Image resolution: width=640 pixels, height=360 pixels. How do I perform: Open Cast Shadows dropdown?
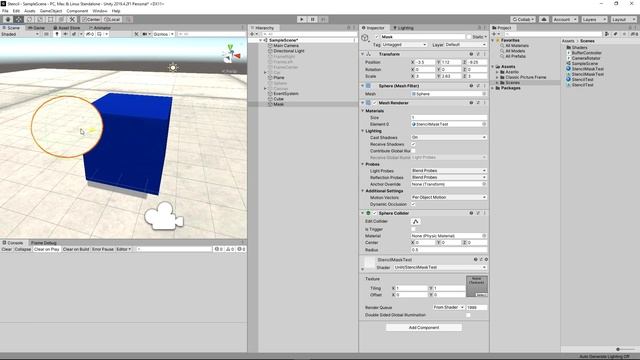449,138
